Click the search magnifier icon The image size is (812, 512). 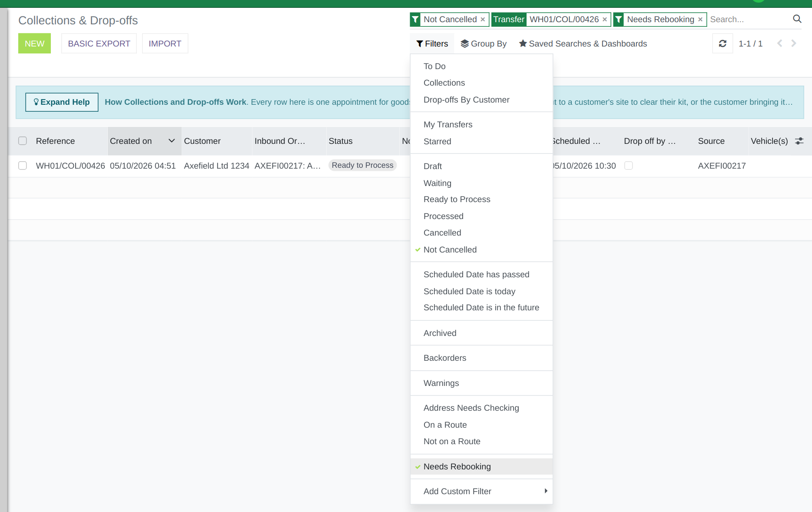(x=797, y=19)
